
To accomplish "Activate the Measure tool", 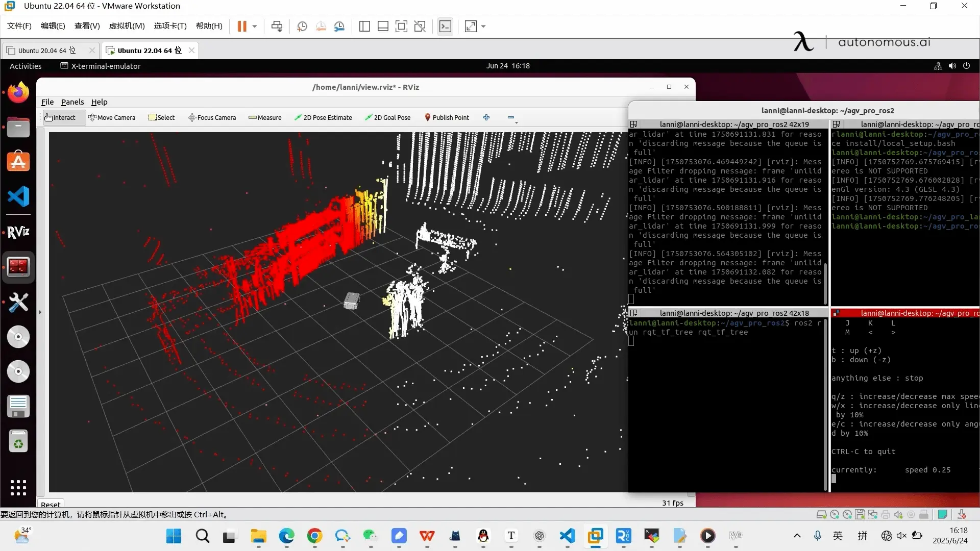I will pyautogui.click(x=265, y=117).
